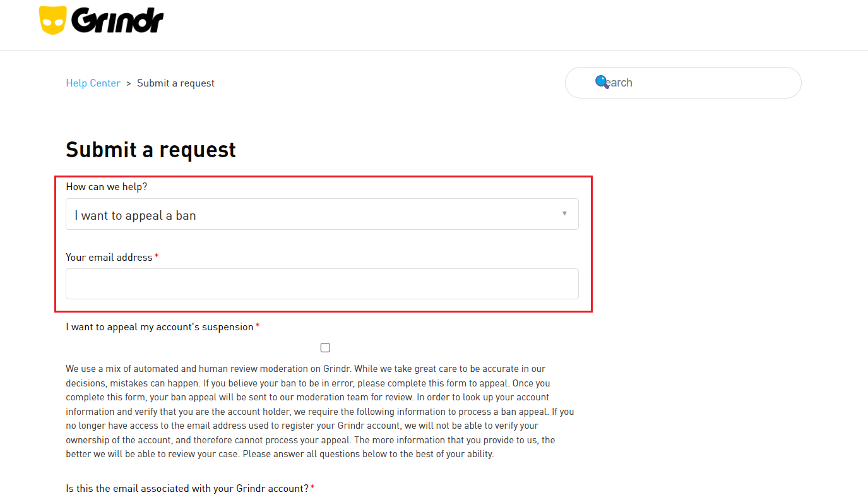The image size is (868, 502).
Task: Click the 'How can we help?' label
Action: (106, 187)
